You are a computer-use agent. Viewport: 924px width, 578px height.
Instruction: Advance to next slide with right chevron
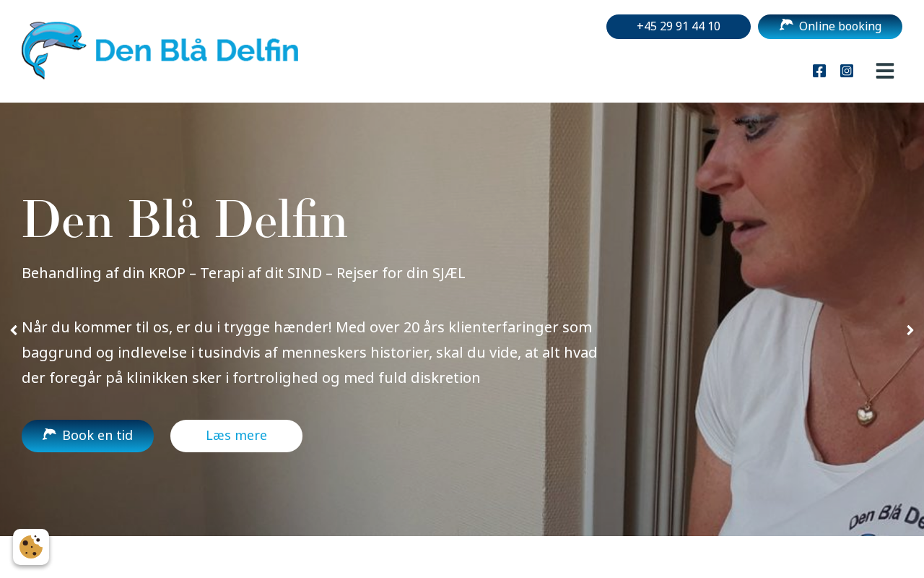(910, 330)
